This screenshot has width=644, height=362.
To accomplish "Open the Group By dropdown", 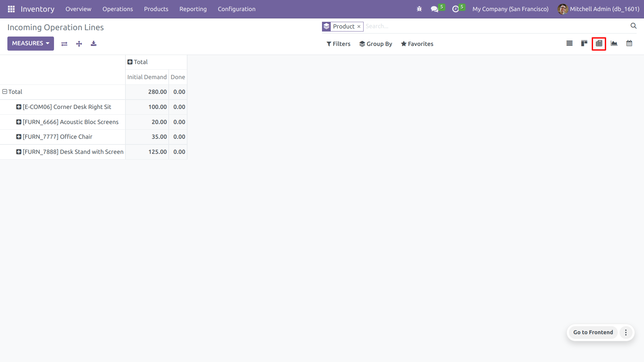I will (x=375, y=44).
